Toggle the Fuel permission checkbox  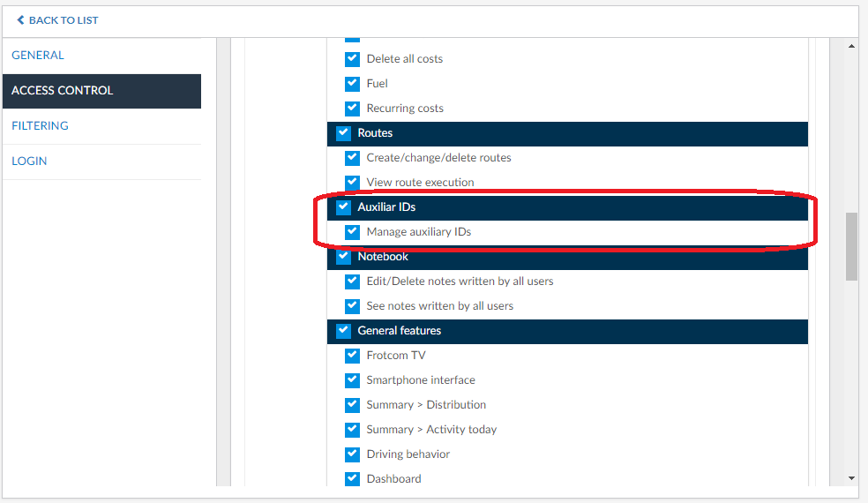click(x=352, y=84)
